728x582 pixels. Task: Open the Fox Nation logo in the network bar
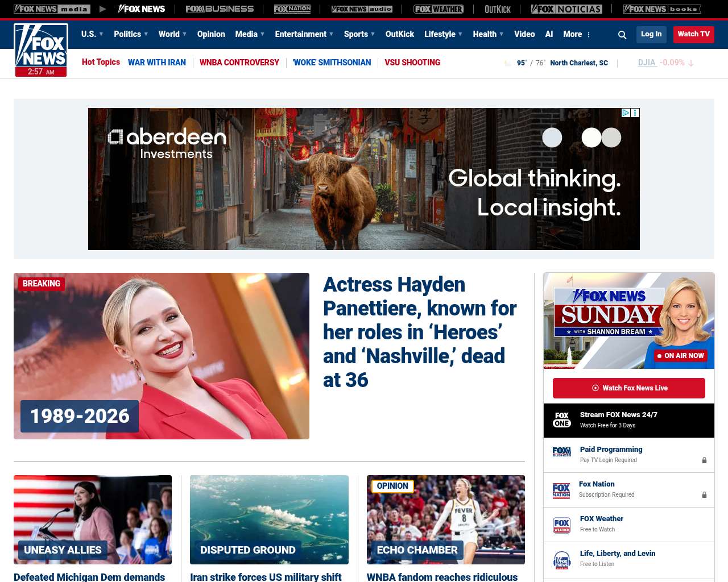tap(292, 9)
